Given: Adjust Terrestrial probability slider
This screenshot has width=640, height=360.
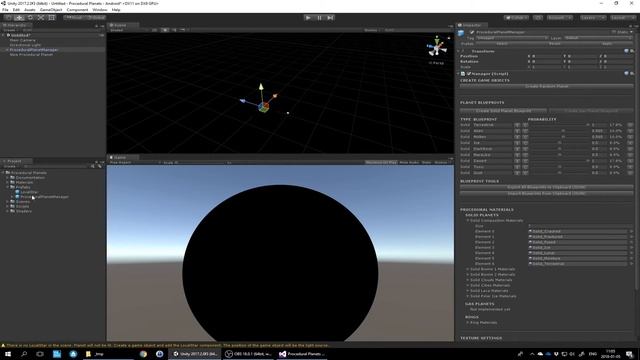Looking at the screenshot, I should [559, 125].
